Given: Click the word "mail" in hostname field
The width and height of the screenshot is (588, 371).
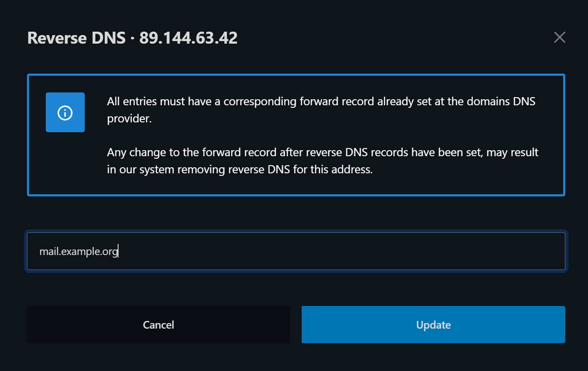Looking at the screenshot, I should point(49,252).
